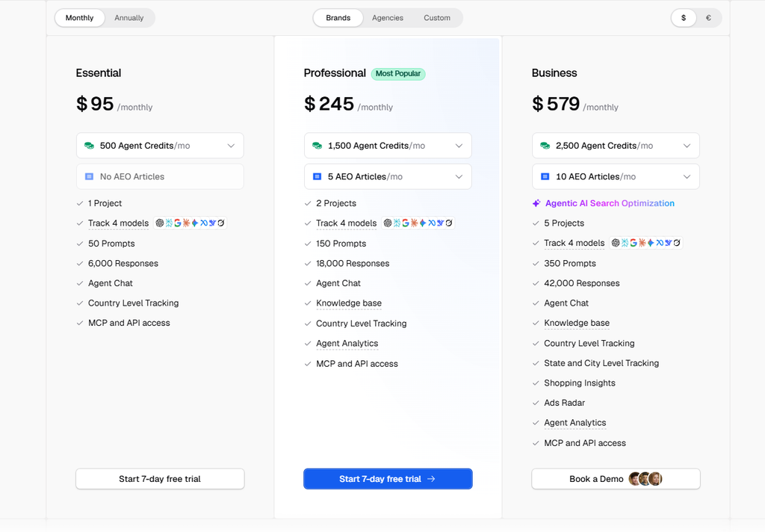Click the team avatars on Book a Demo
This screenshot has height=532, width=765.
coord(645,479)
